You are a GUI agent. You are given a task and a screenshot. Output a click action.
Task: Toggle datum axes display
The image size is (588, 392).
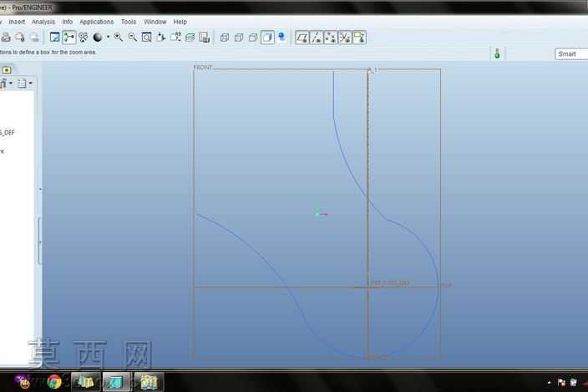(317, 38)
